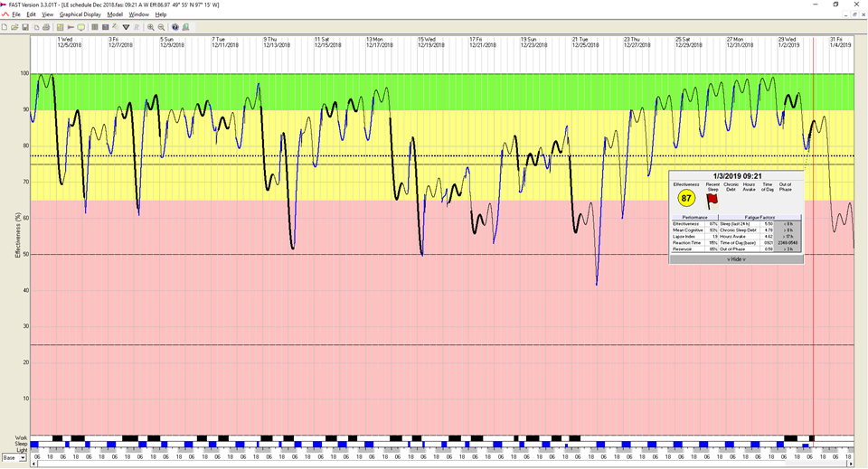Click the Performance column header in dashboard
This screenshot has width=868, height=469.
pos(694,218)
